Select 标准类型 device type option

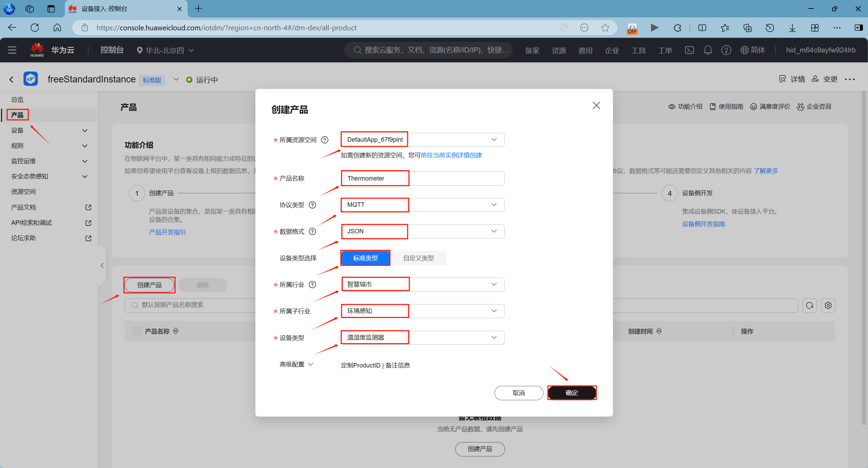pyautogui.click(x=365, y=258)
